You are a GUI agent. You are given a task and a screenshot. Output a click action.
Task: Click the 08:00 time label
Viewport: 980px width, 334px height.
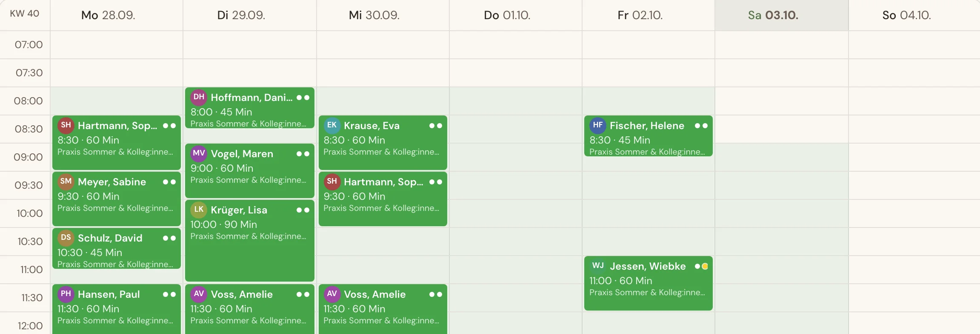(x=29, y=101)
